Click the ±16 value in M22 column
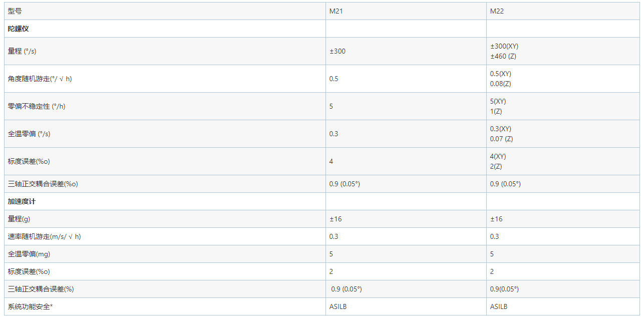Image resolution: width=644 pixels, height=318 pixels. pyautogui.click(x=496, y=219)
